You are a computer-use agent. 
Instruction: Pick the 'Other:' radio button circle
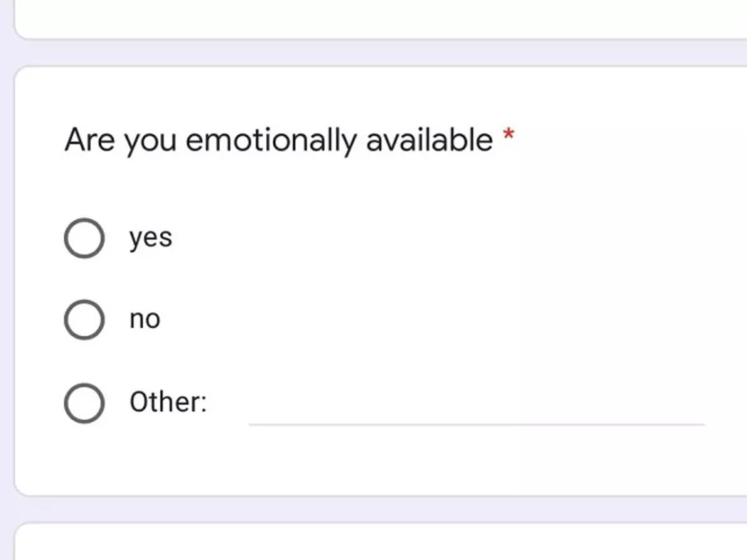tap(84, 403)
